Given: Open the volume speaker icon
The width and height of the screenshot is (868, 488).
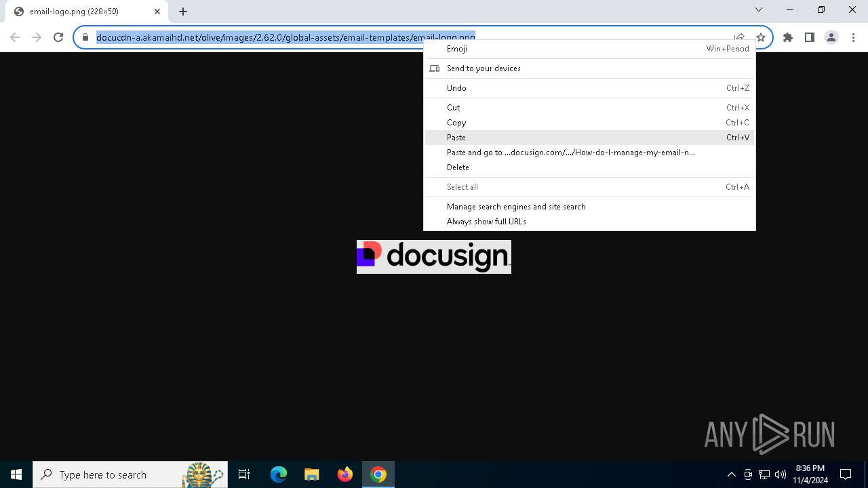Looking at the screenshot, I should pos(781,474).
